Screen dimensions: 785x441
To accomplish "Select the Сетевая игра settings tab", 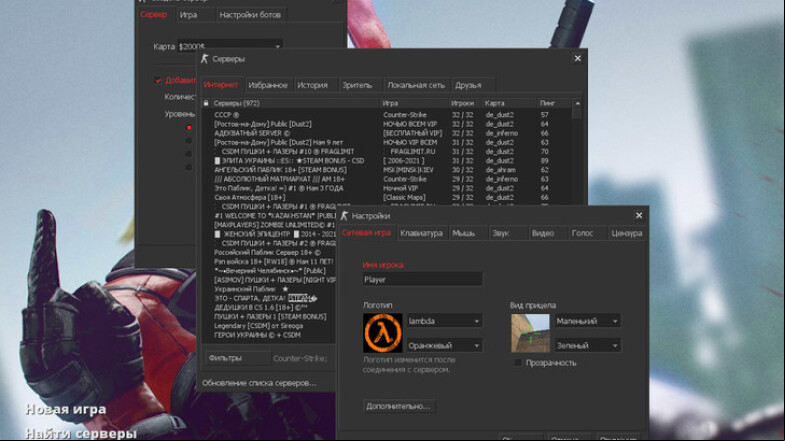I will click(366, 233).
